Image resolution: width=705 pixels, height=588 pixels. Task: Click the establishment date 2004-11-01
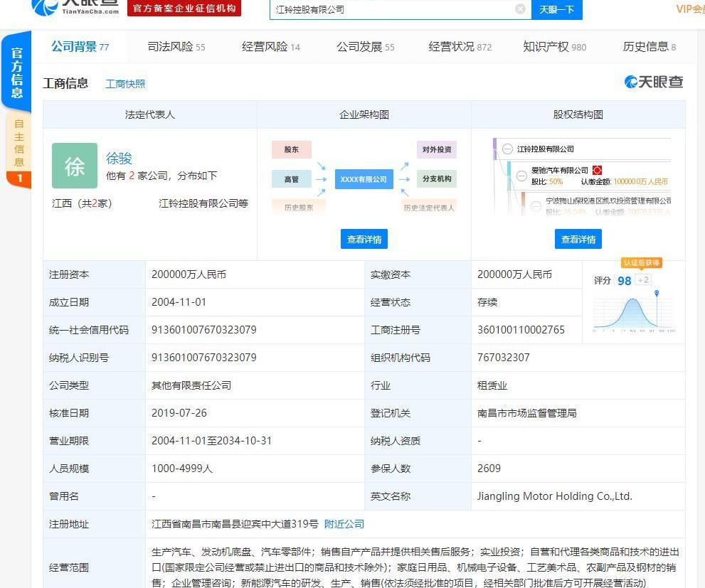coord(179,302)
